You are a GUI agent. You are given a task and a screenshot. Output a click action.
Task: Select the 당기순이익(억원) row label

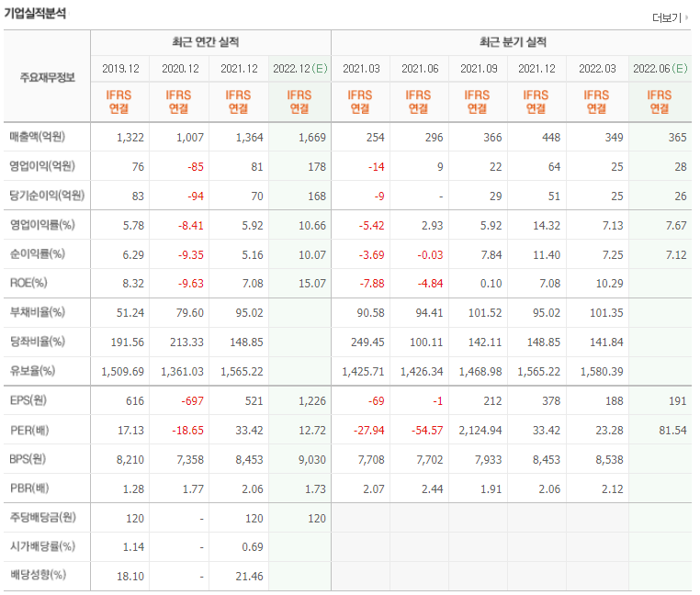click(47, 195)
